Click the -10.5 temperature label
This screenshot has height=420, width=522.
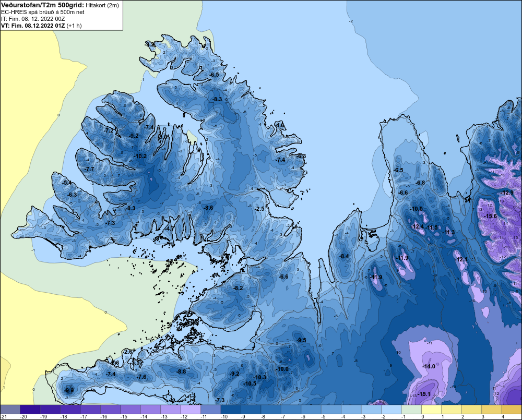coord(250,383)
